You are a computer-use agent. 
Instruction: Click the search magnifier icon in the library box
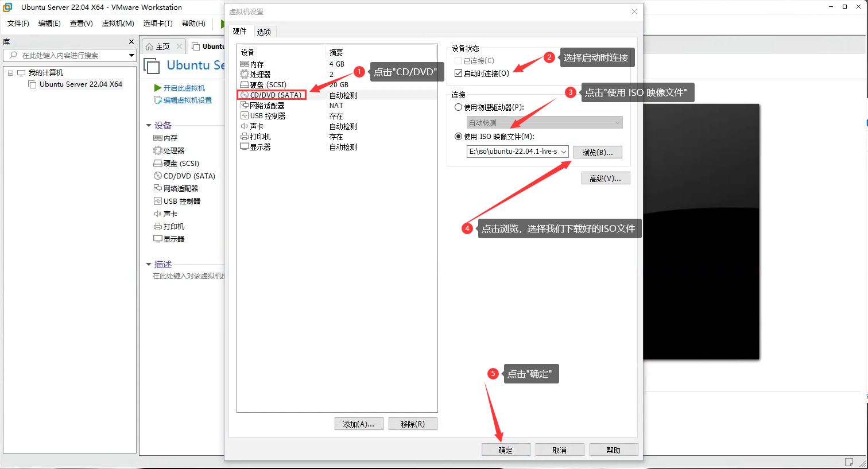pos(13,55)
